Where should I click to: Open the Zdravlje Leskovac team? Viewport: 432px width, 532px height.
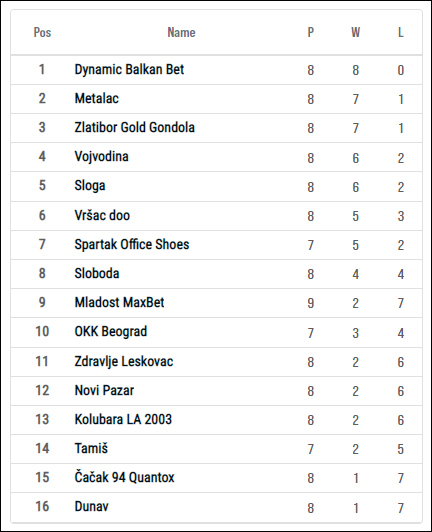[x=124, y=362]
